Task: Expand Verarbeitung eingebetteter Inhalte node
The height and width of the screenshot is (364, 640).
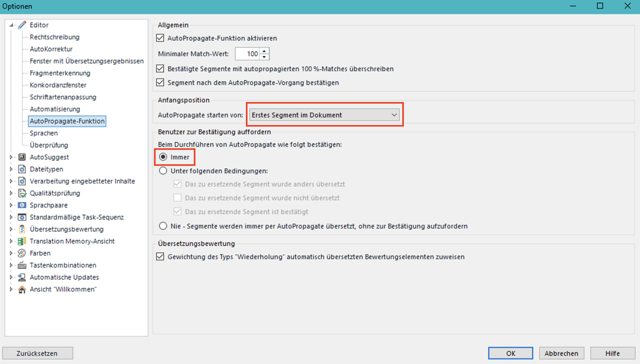Action: [11, 181]
